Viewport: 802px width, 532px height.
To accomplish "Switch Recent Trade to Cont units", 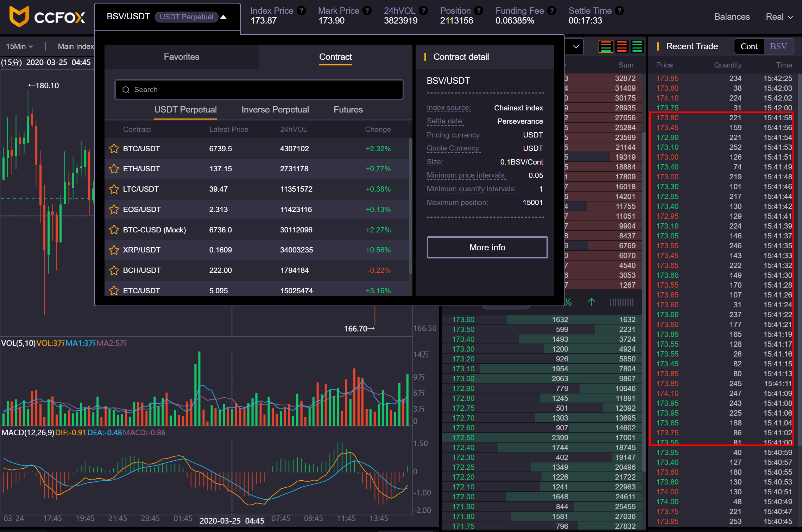I will [749, 46].
